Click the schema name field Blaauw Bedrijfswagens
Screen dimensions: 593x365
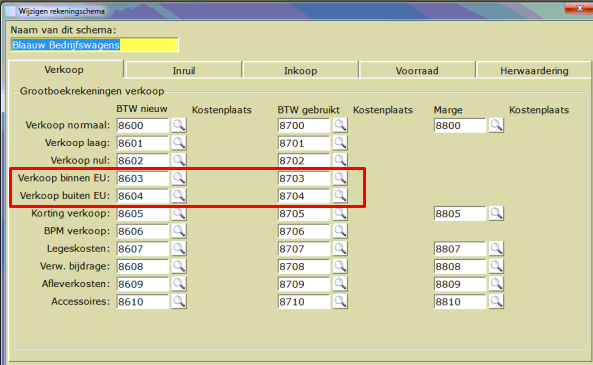tap(95, 45)
